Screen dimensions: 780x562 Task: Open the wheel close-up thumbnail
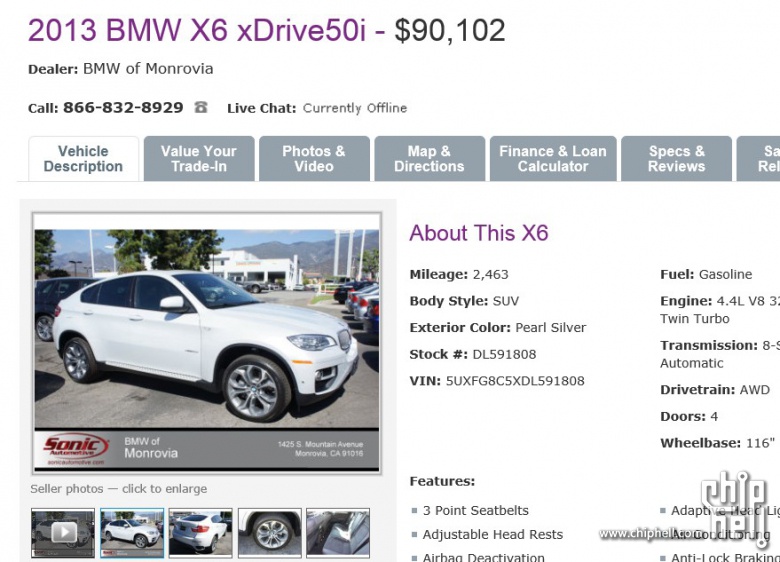point(270,533)
